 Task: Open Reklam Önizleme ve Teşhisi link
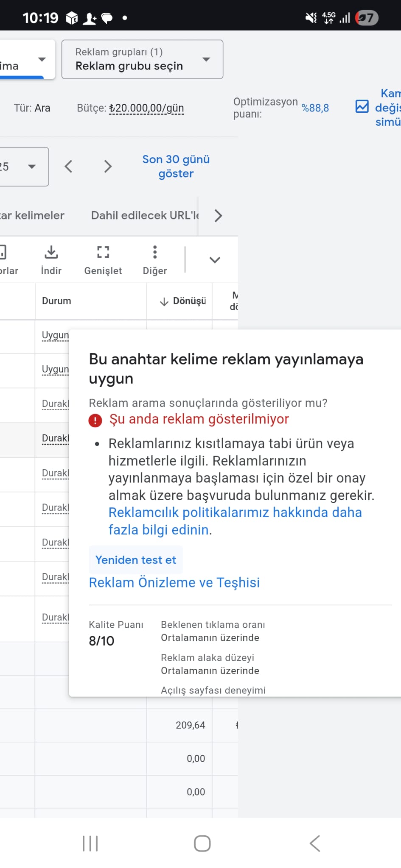coord(174,583)
